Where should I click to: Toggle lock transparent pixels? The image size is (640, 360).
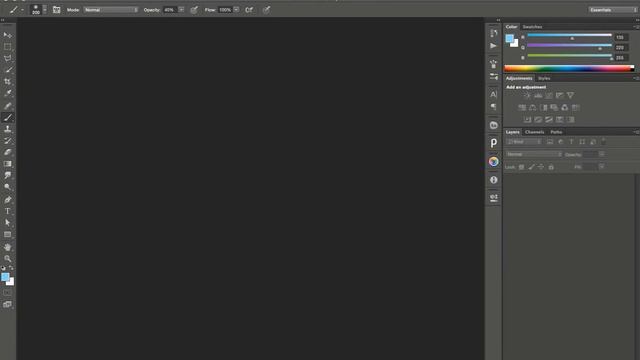pyautogui.click(x=521, y=167)
